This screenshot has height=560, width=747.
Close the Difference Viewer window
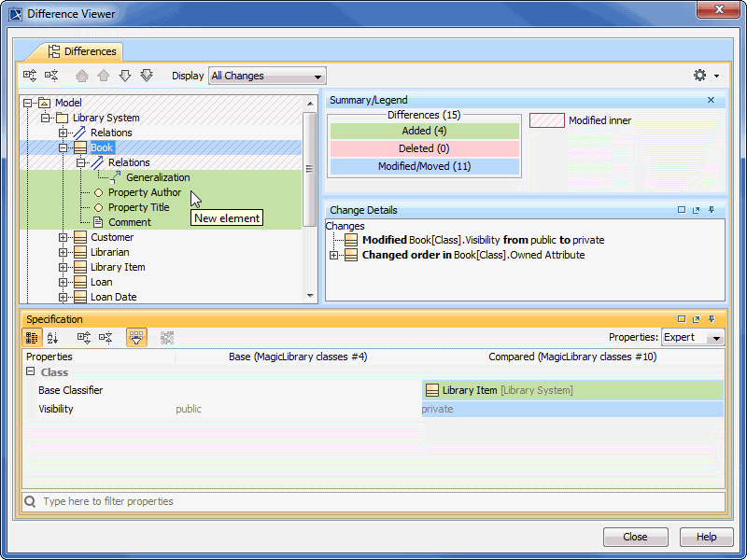[x=718, y=9]
